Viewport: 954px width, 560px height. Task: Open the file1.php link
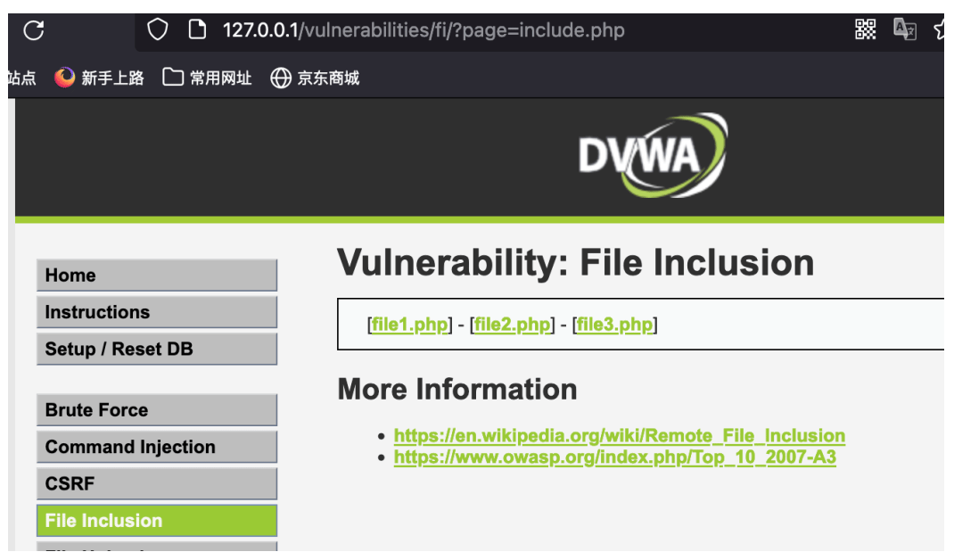(x=410, y=325)
